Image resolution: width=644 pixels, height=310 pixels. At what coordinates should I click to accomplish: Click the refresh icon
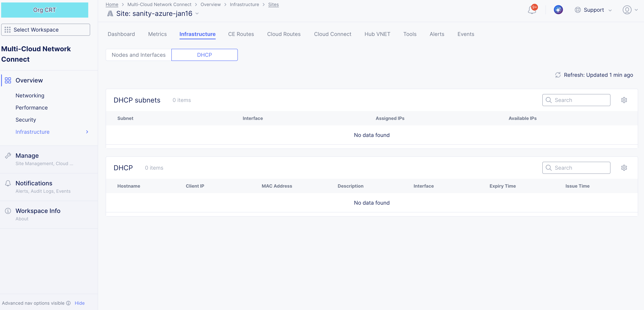pos(558,75)
